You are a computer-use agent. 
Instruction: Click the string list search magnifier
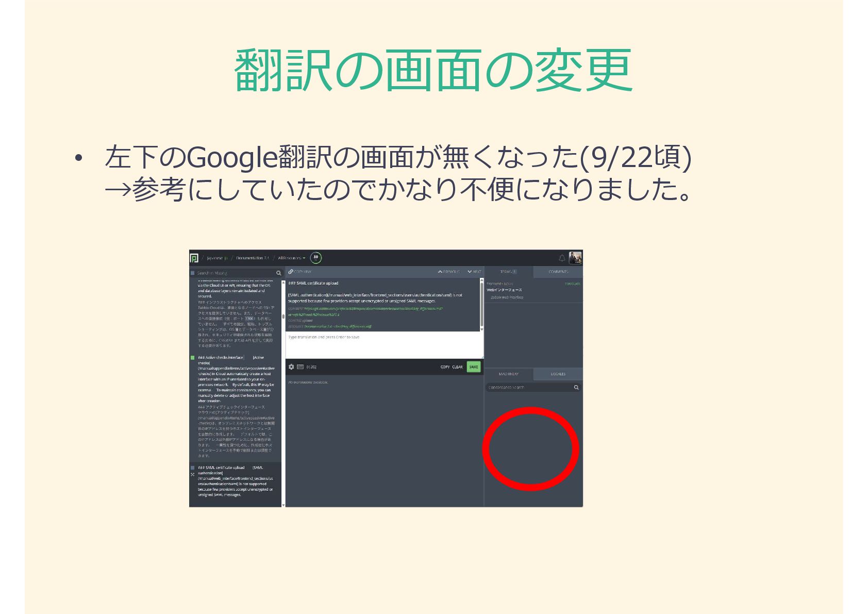(x=278, y=273)
